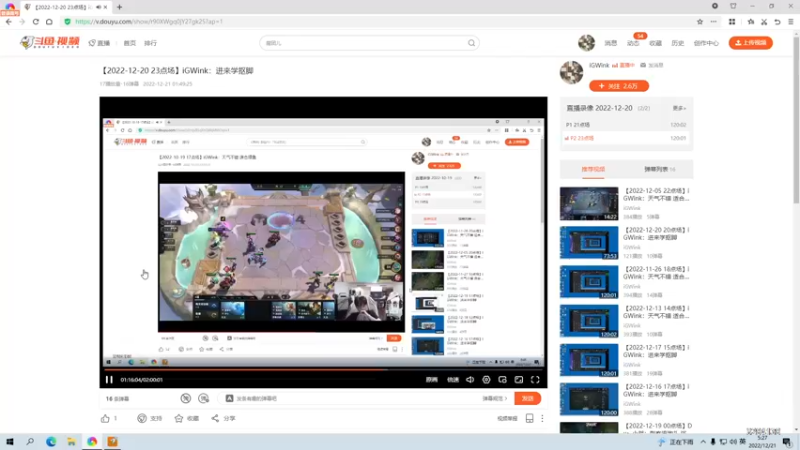Image resolution: width=800 pixels, height=450 pixels.
Task: Toggle the danmaku on/off icon
Action: click(186, 398)
